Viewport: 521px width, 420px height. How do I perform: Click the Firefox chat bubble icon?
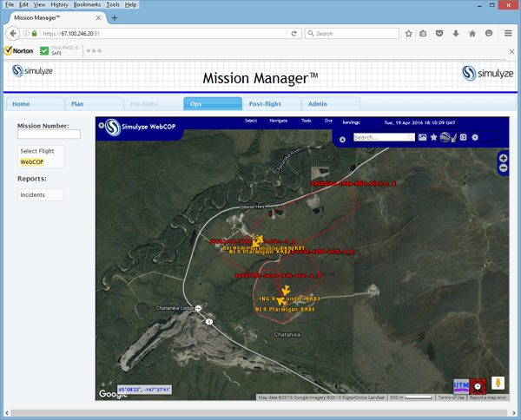488,34
